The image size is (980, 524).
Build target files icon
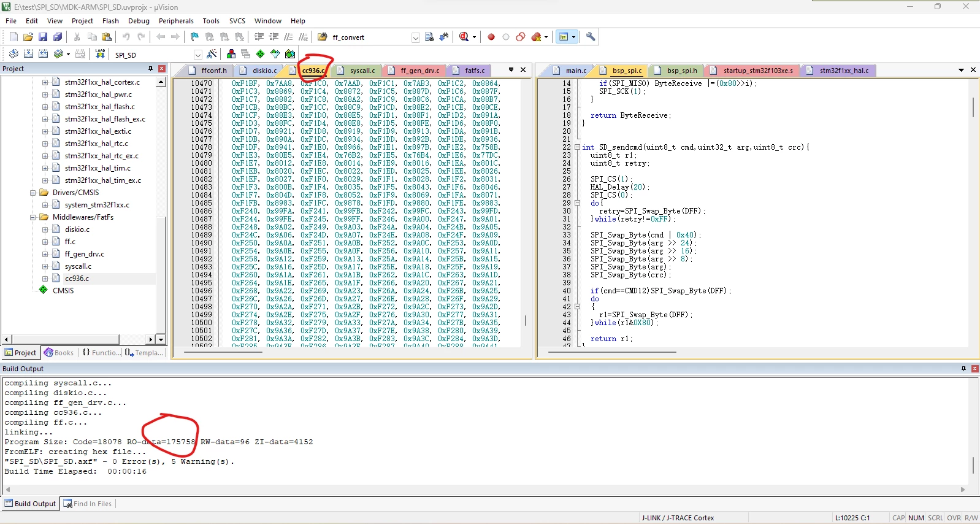click(x=28, y=54)
